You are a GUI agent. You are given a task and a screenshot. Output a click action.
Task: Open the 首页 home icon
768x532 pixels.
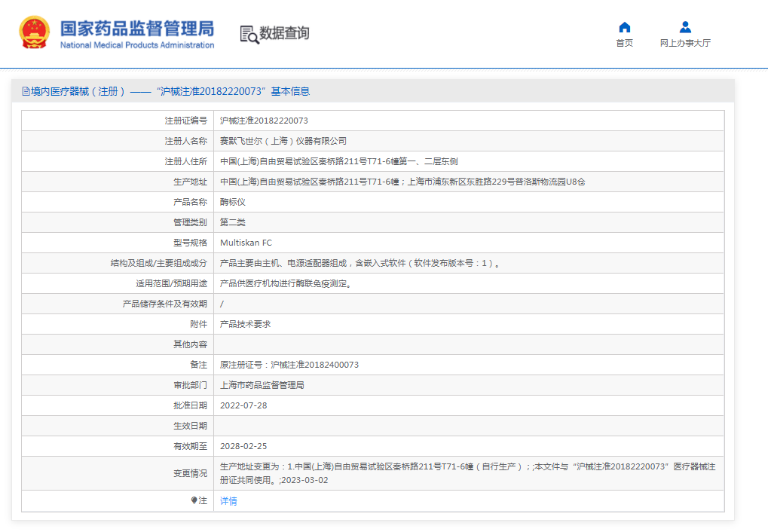pos(624,27)
